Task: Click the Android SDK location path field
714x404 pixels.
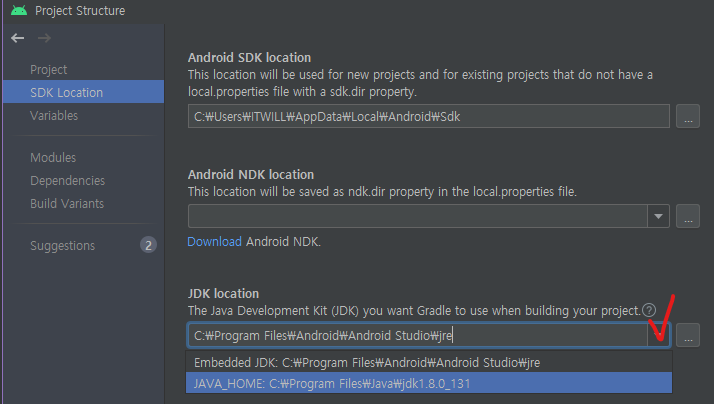Action: 428,116
